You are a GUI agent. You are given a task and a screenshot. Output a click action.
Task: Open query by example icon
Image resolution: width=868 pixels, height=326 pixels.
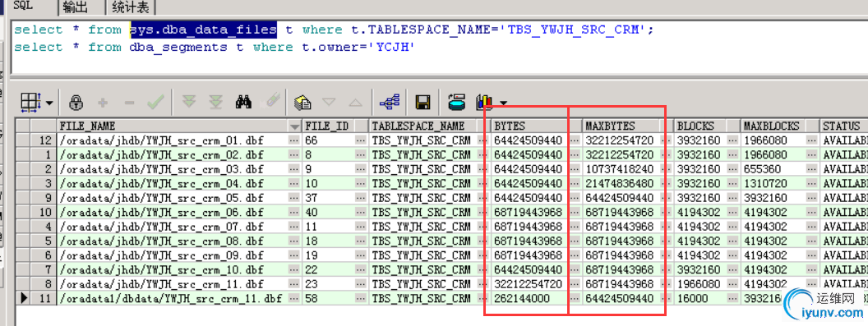click(302, 103)
